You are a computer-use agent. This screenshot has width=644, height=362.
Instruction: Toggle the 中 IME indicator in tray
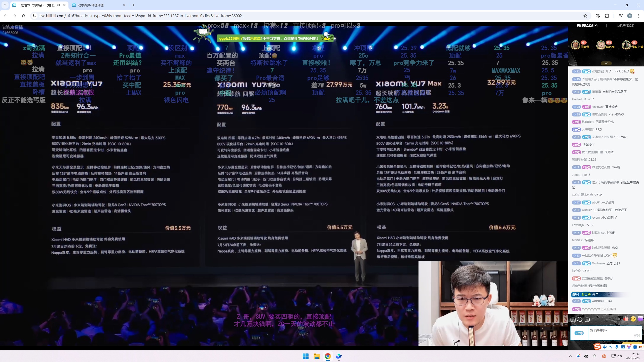(x=595, y=356)
